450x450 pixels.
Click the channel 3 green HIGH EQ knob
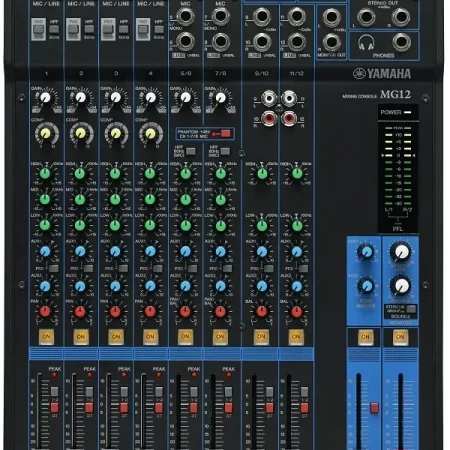[x=115, y=173]
